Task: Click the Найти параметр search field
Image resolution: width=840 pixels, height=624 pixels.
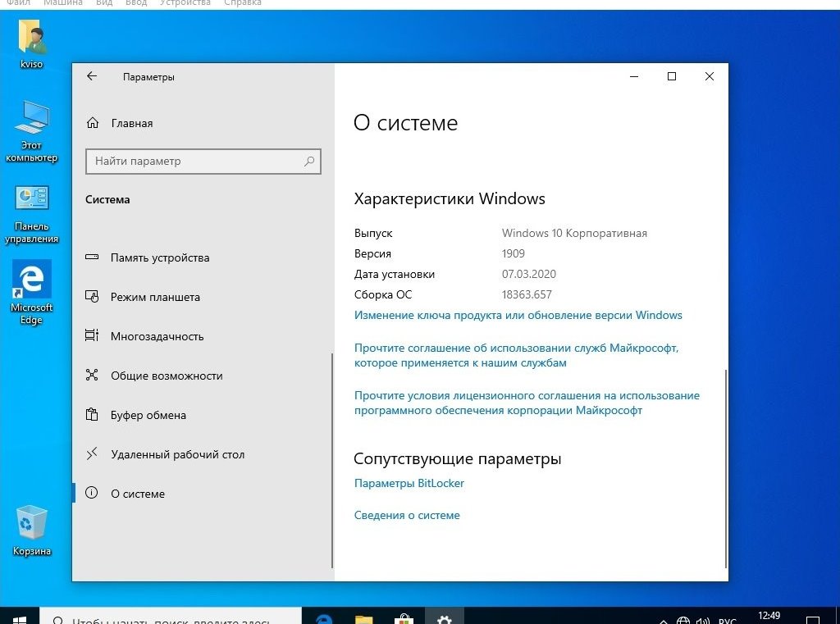Action: (x=203, y=162)
